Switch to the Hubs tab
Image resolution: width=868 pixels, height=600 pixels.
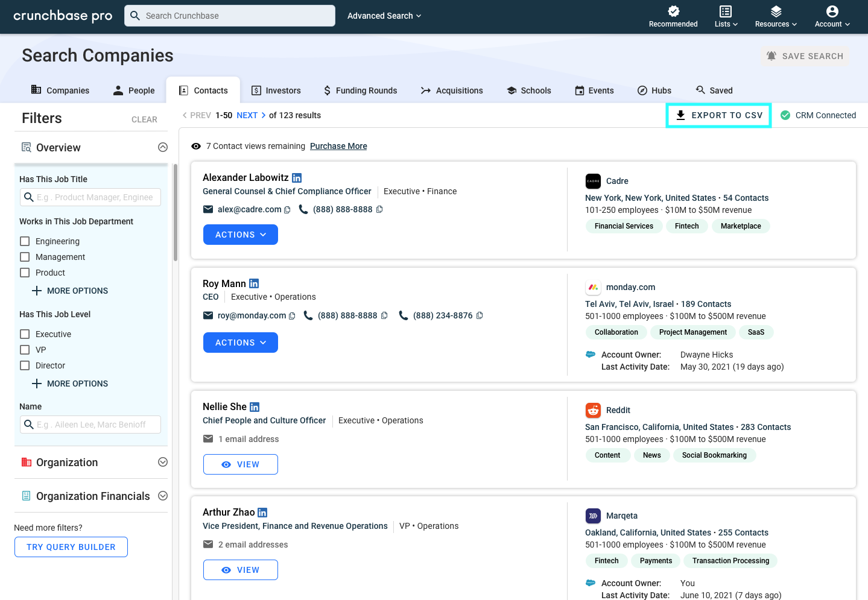(654, 90)
